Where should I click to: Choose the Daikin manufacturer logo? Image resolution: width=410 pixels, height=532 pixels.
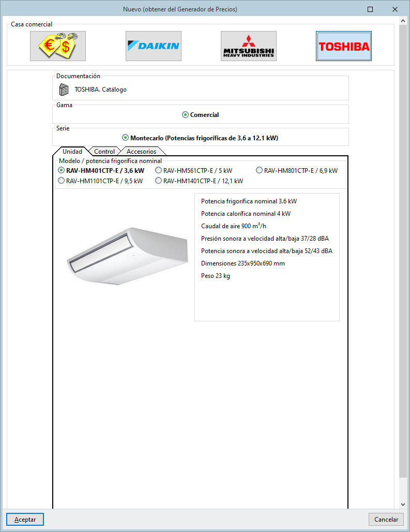[153, 46]
